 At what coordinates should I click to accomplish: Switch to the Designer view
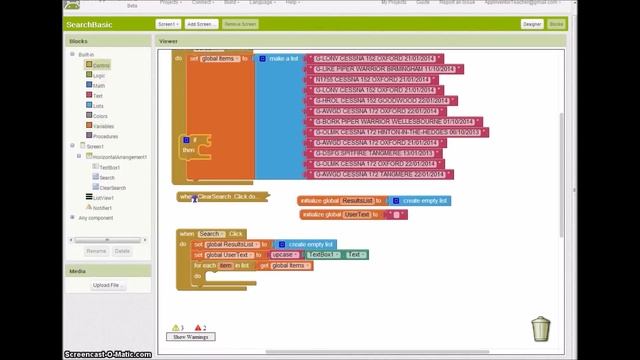(532, 24)
